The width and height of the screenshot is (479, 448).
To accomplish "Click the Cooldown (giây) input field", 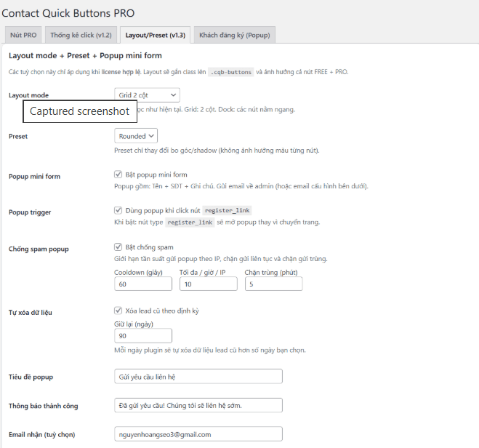I will pyautogui.click(x=143, y=284).
